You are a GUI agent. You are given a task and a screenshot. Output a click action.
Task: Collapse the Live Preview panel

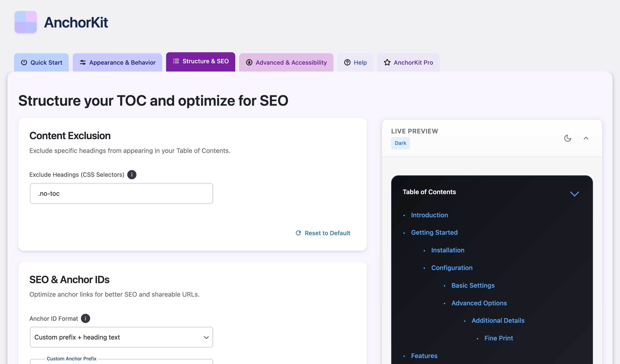tap(586, 138)
